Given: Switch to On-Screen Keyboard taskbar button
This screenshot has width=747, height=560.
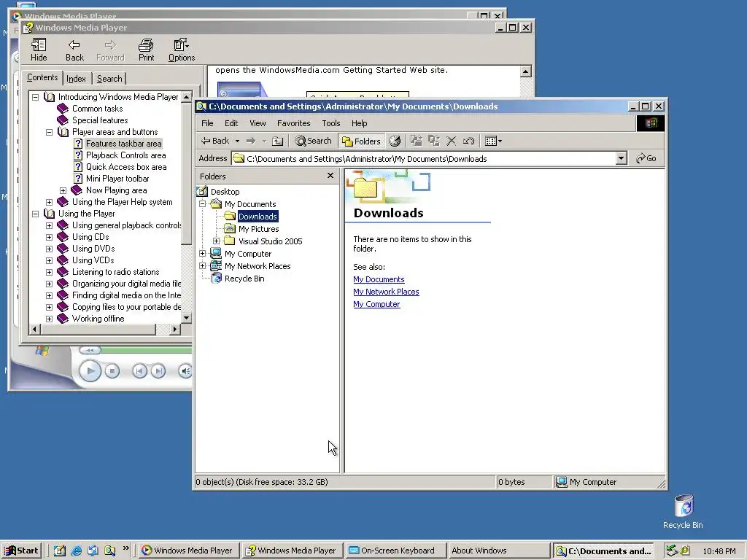Looking at the screenshot, I should pos(395,551).
